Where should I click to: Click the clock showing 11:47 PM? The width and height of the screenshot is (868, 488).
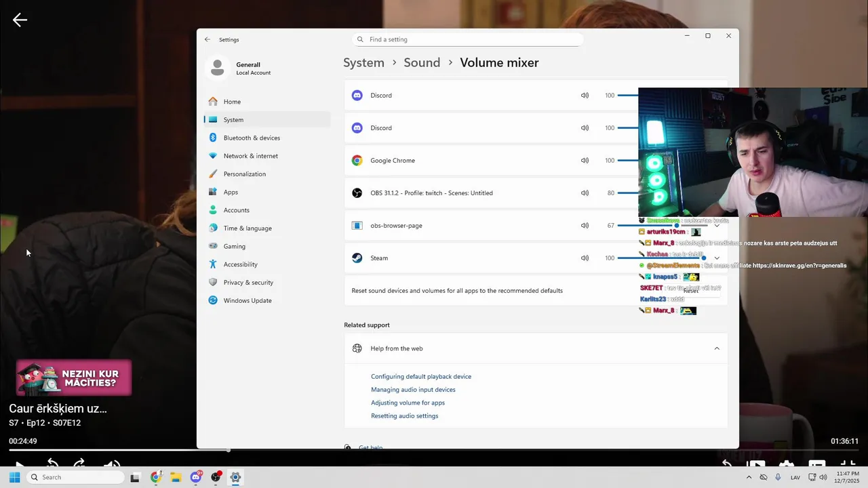848,477
